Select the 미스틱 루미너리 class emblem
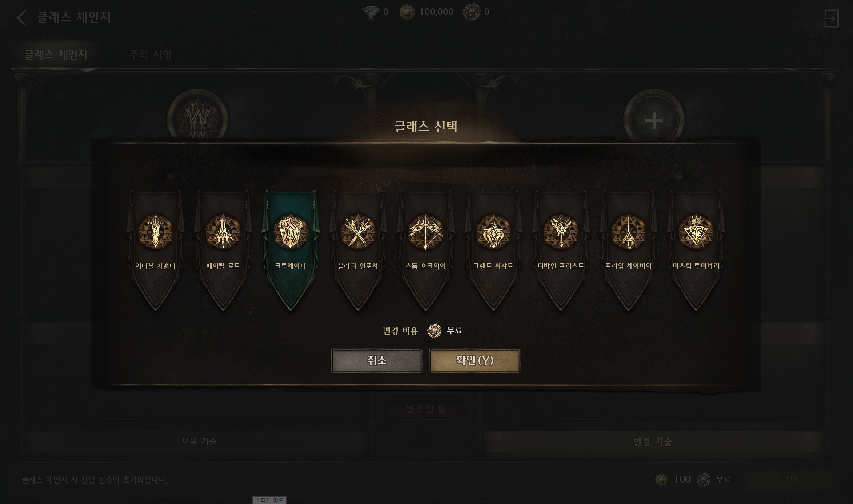 [696, 232]
